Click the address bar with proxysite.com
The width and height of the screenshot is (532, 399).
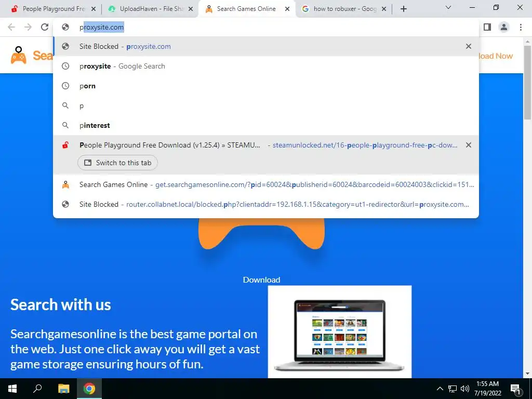(266, 27)
